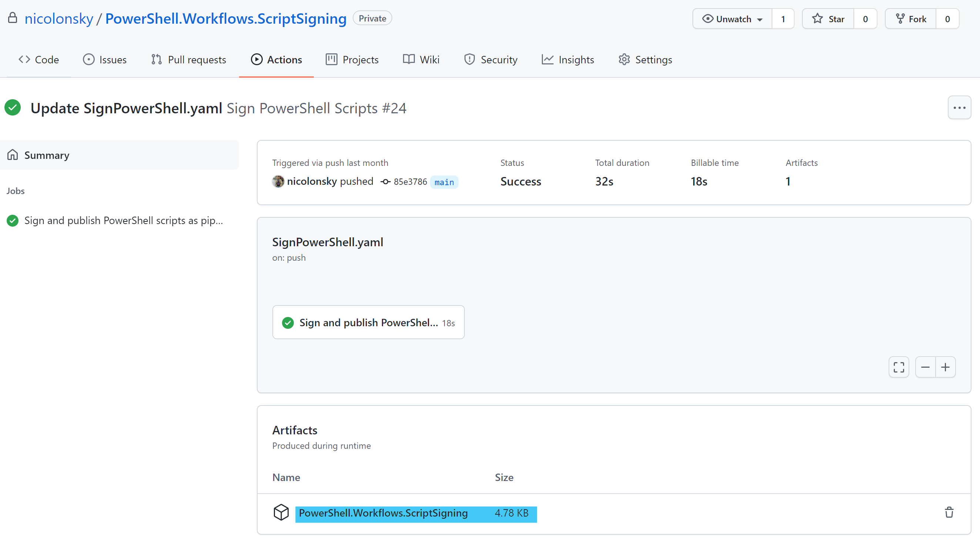Delete the artifact with trash icon
Screen dimensions: 980x551
pos(949,512)
